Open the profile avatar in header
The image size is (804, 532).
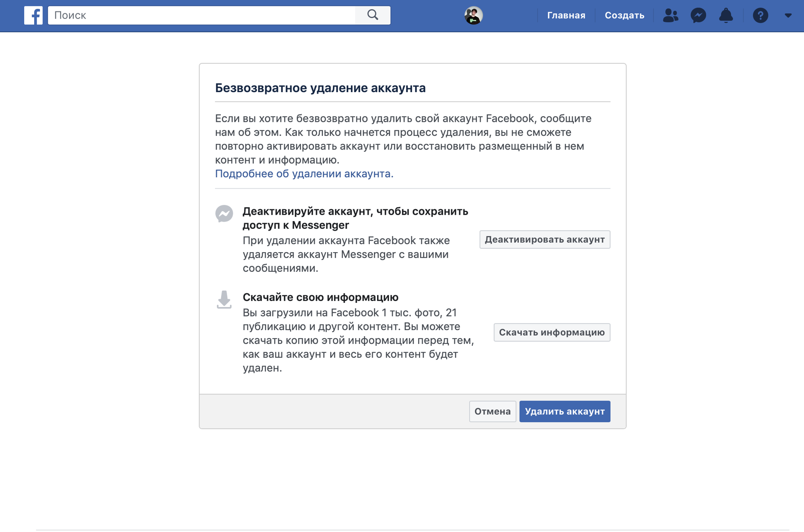coord(473,15)
